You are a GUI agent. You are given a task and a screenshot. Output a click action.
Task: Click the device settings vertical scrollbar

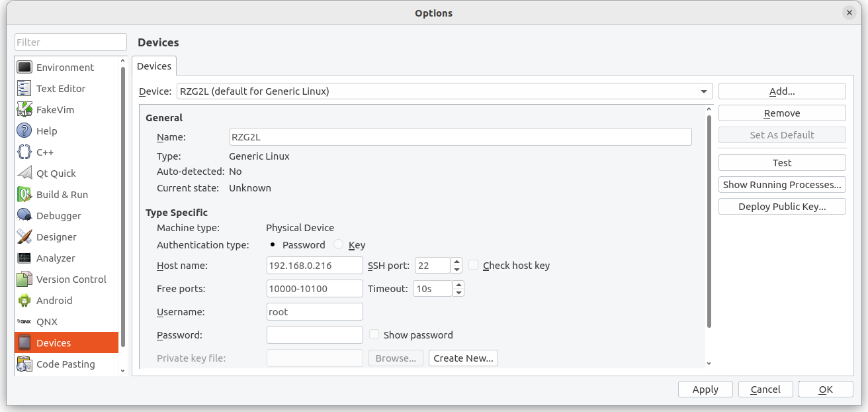pyautogui.click(x=709, y=219)
